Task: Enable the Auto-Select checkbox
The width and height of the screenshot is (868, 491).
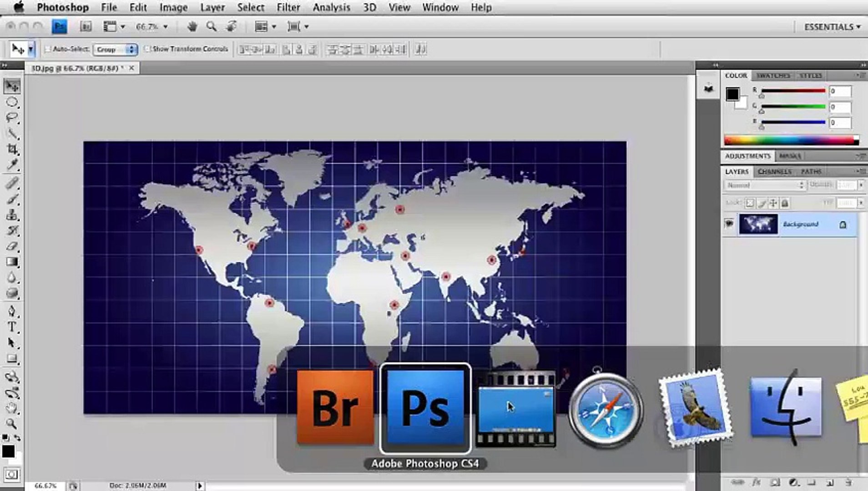Action: 48,49
